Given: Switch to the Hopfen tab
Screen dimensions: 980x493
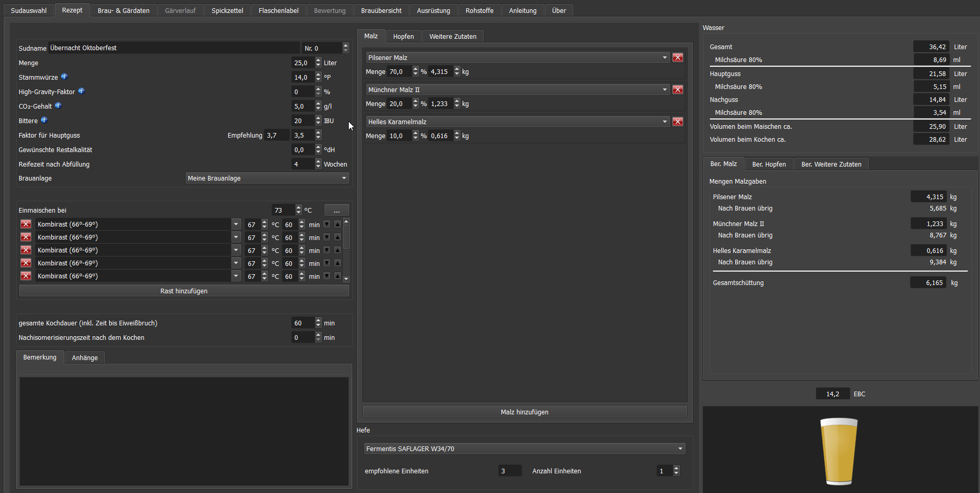Looking at the screenshot, I should [x=403, y=36].
